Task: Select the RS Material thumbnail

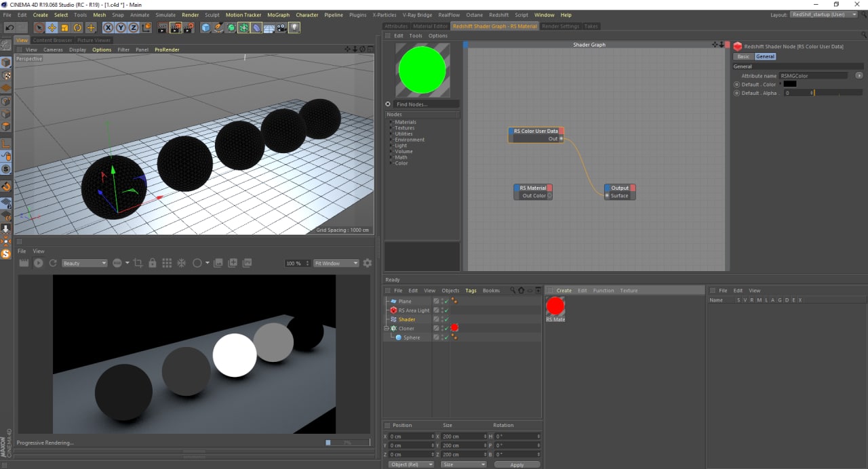Action: click(555, 306)
